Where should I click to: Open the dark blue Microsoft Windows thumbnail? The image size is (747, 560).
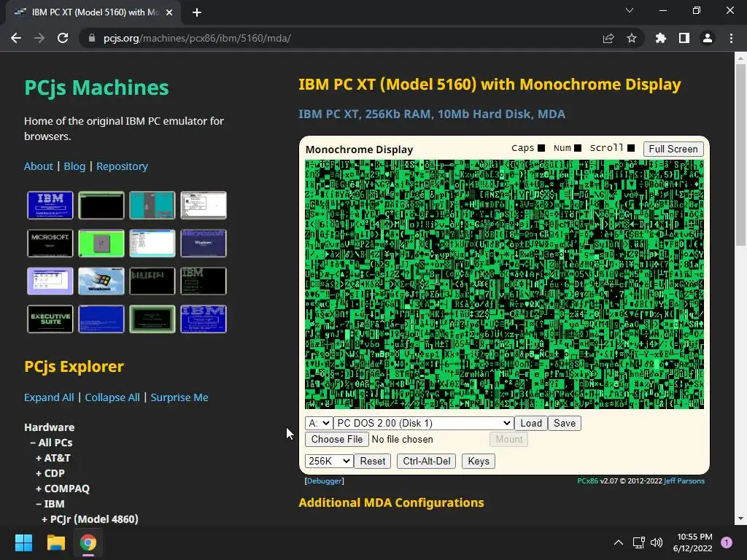pyautogui.click(x=204, y=243)
